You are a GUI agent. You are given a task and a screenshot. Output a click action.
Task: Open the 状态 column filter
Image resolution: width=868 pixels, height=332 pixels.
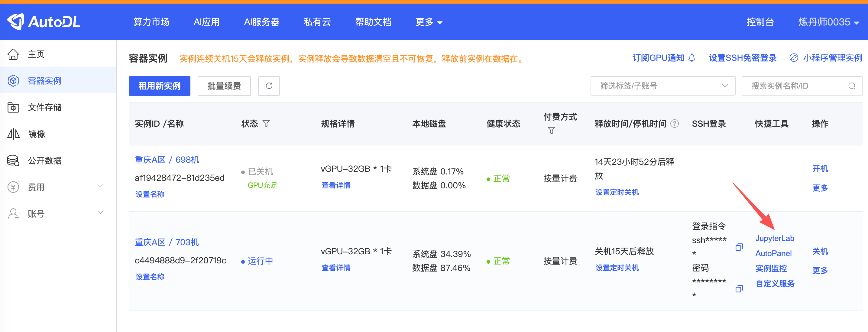click(x=266, y=124)
